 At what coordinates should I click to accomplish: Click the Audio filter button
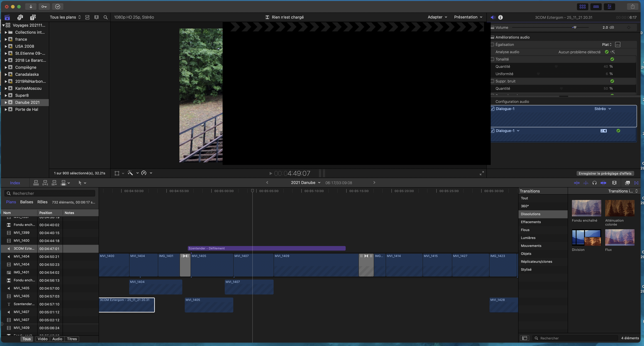(x=57, y=339)
